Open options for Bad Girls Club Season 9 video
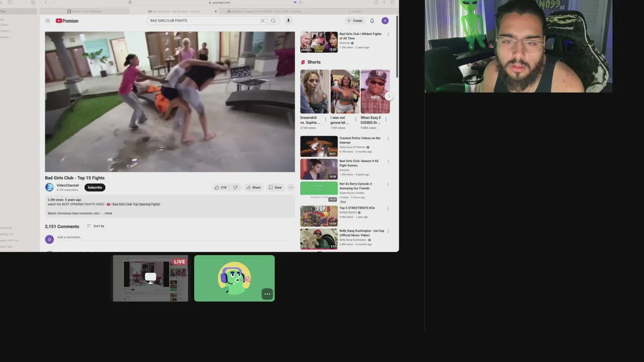 (388, 162)
